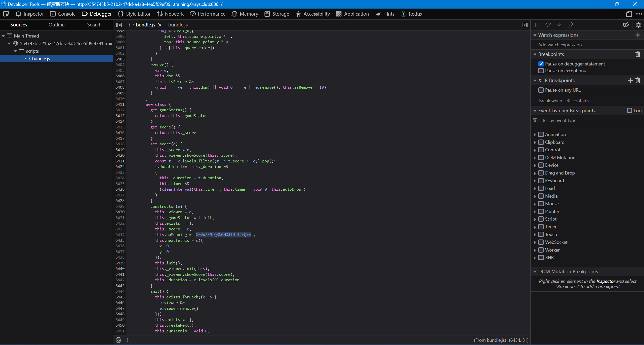The image size is (644, 345).
Task: Expand the Keyboard event listener group
Action: tap(535, 181)
